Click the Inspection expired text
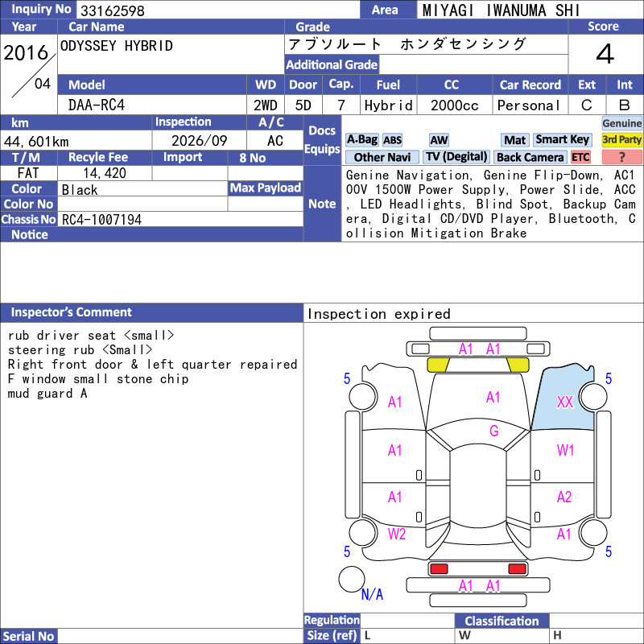Screen dimensions: 644x644 coord(378,314)
